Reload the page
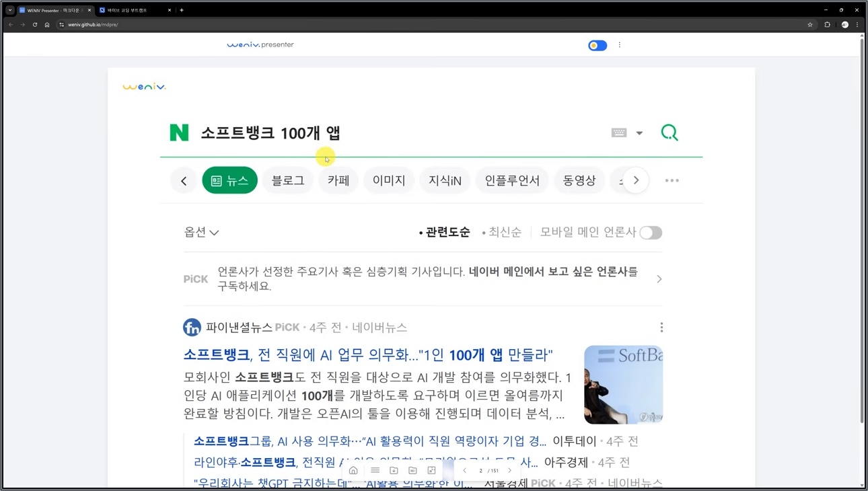Image resolution: width=868 pixels, height=491 pixels. tap(35, 25)
